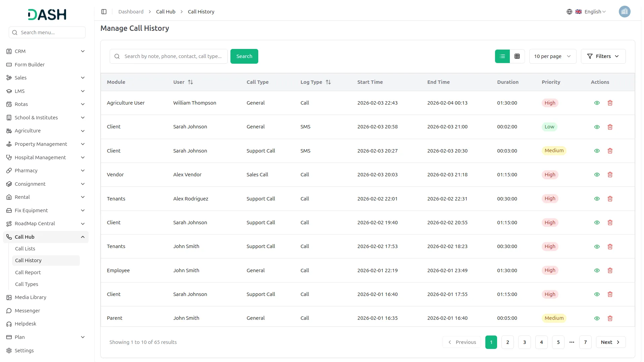Open the 10 per page dropdown

pos(552,56)
